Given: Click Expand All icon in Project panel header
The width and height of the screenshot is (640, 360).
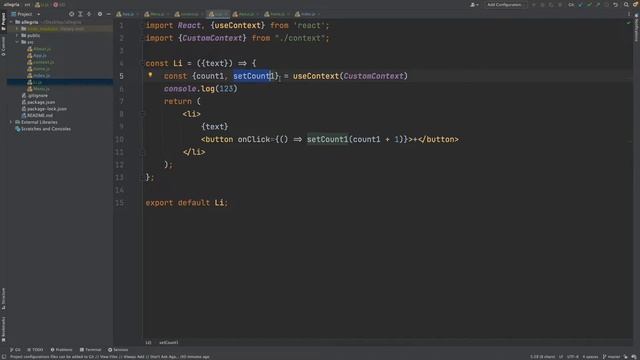Looking at the screenshot, I should pyautogui.click(x=80, y=14).
